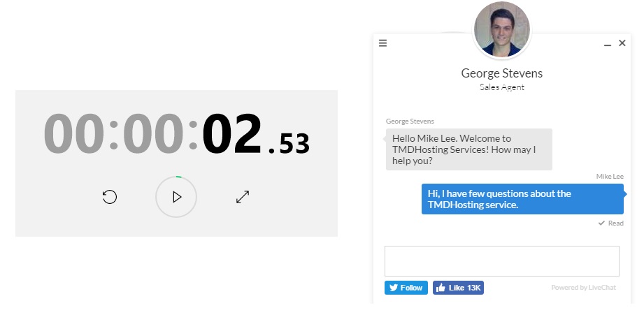The image size is (644, 324).
Task: Click the green progress ring arc
Action: (x=179, y=177)
